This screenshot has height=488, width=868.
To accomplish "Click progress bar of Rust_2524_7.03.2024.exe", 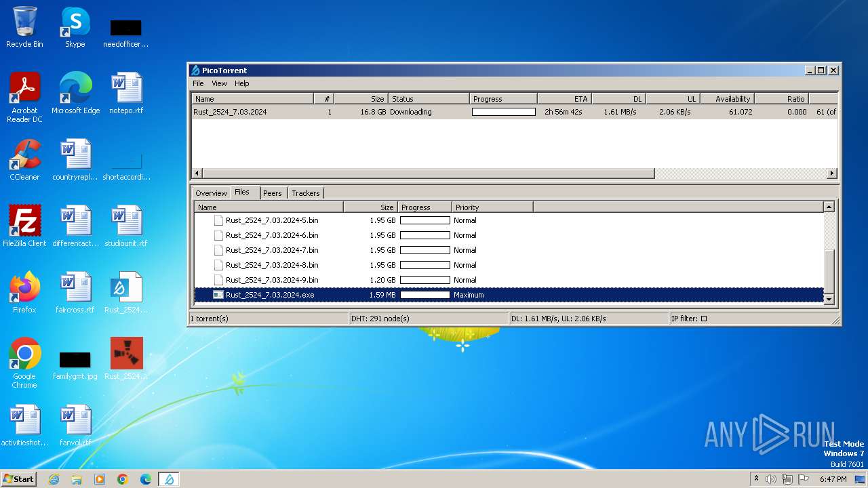I will [425, 295].
